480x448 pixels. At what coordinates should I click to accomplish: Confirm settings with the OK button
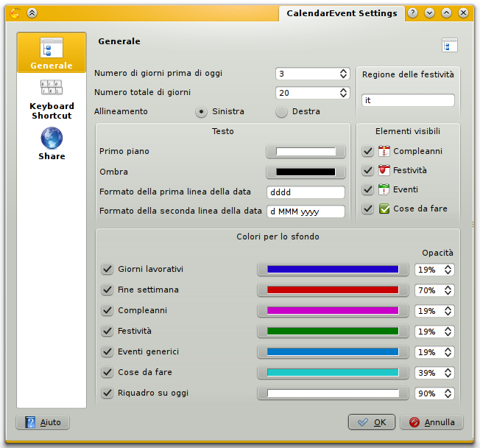click(x=372, y=422)
